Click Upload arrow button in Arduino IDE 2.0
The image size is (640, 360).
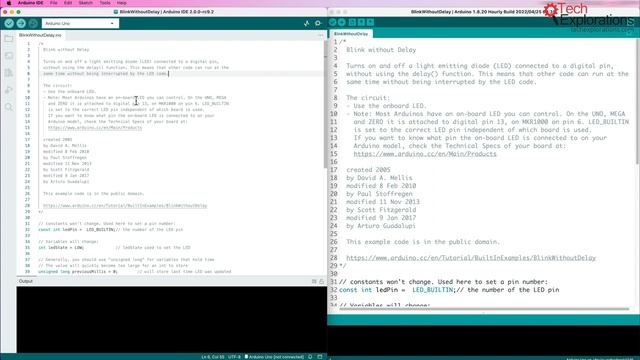[21, 24]
